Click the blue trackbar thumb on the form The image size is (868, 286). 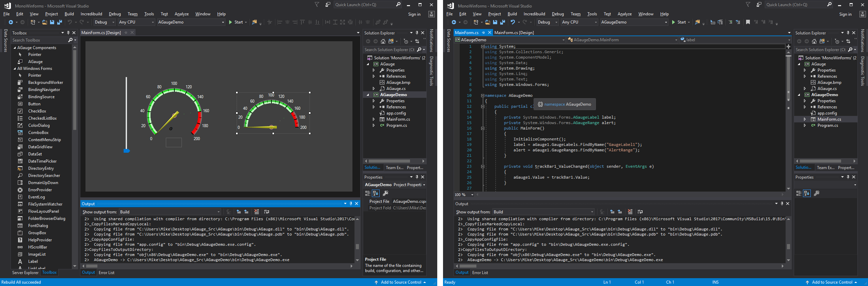127,150
